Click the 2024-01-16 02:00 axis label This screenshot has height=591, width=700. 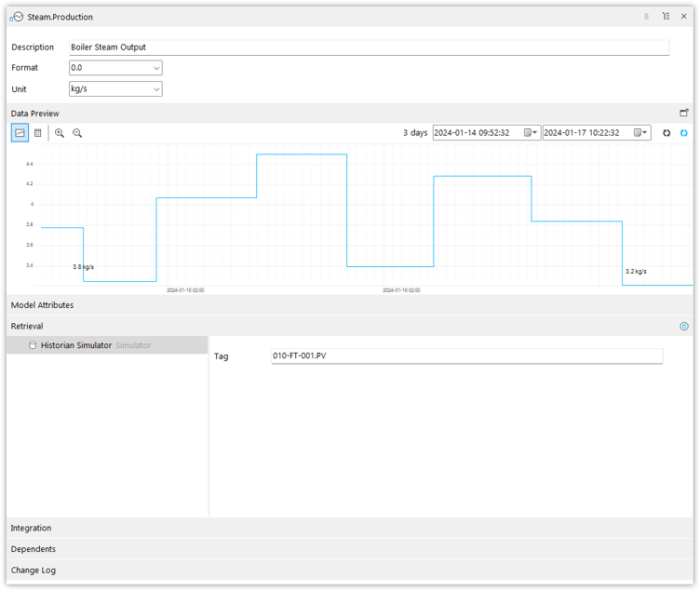[x=401, y=290]
